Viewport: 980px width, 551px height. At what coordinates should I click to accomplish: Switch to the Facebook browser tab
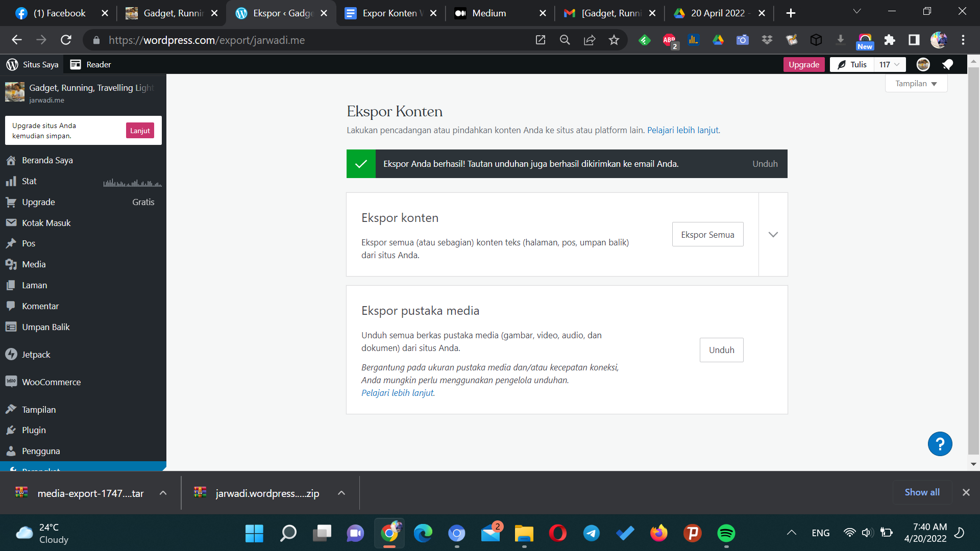click(59, 13)
